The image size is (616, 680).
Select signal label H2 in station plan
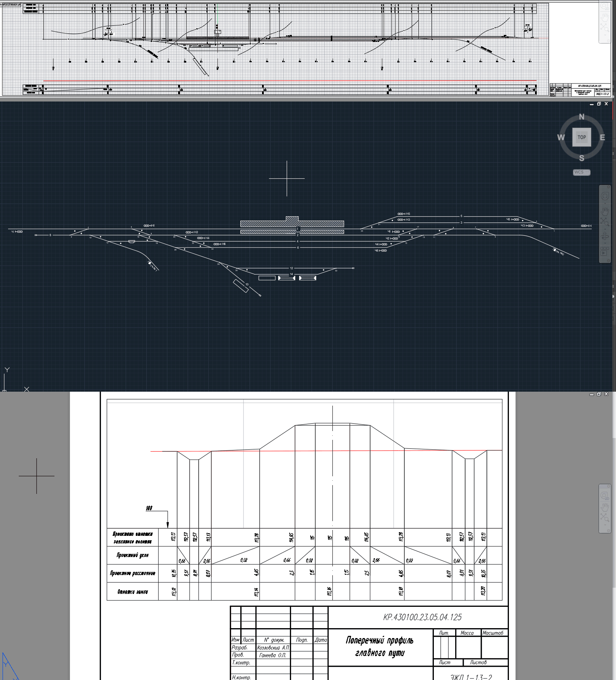(196, 232)
